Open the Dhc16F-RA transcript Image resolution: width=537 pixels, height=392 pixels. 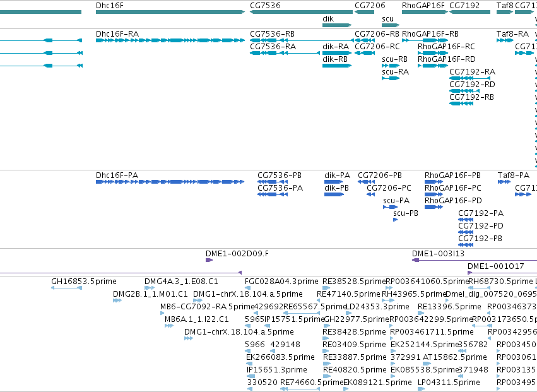point(170,40)
